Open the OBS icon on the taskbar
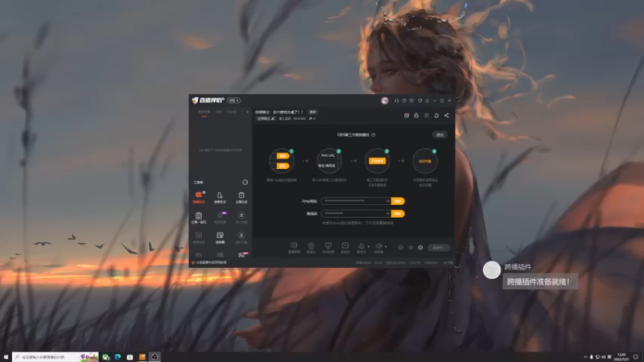This screenshot has height=362, width=644. (155, 357)
